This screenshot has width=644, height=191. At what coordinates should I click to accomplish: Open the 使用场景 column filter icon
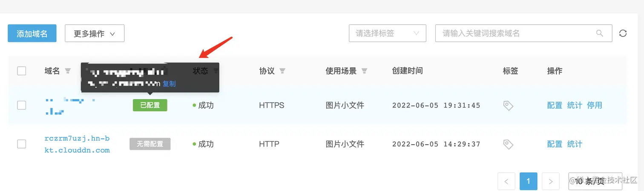coord(364,71)
